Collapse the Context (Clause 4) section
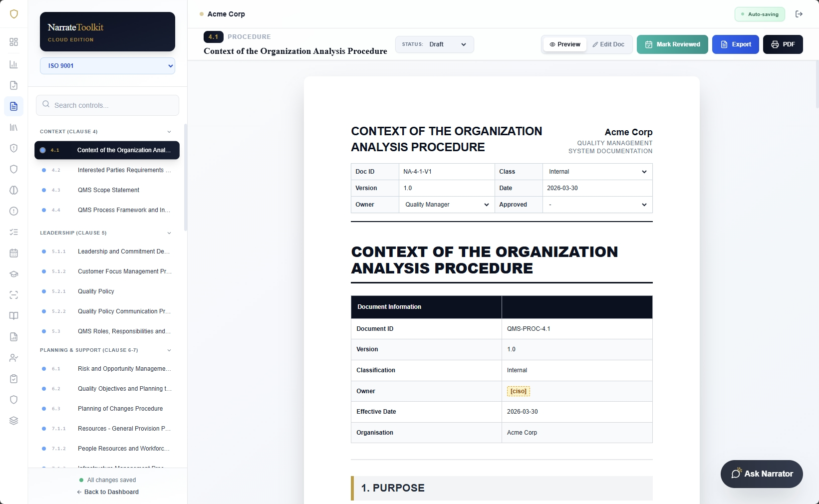The height and width of the screenshot is (504, 819). click(x=169, y=131)
